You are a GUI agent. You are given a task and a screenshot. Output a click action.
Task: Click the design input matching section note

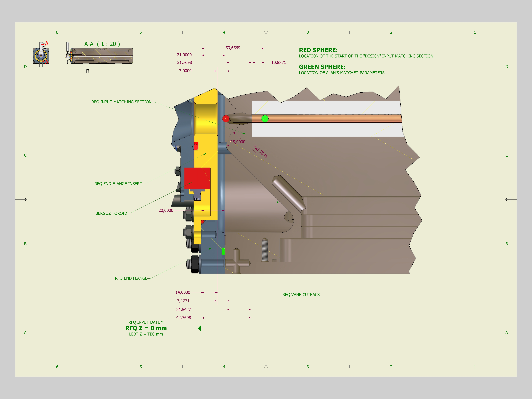(x=367, y=56)
